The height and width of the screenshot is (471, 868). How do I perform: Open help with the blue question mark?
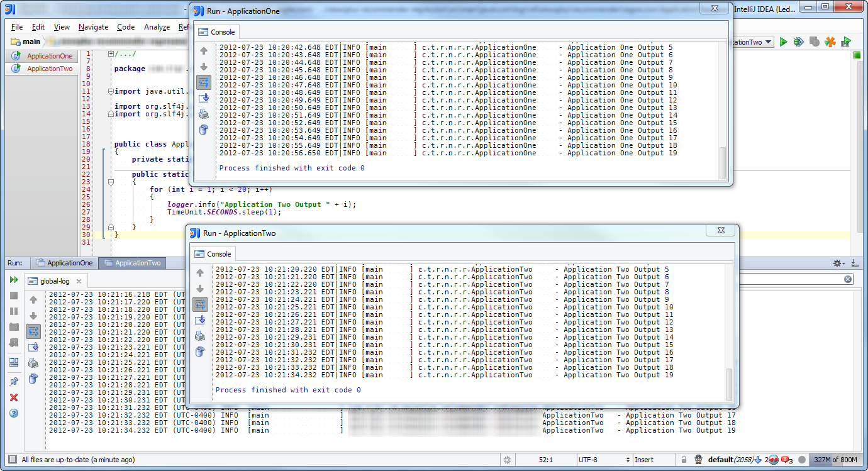(x=14, y=413)
